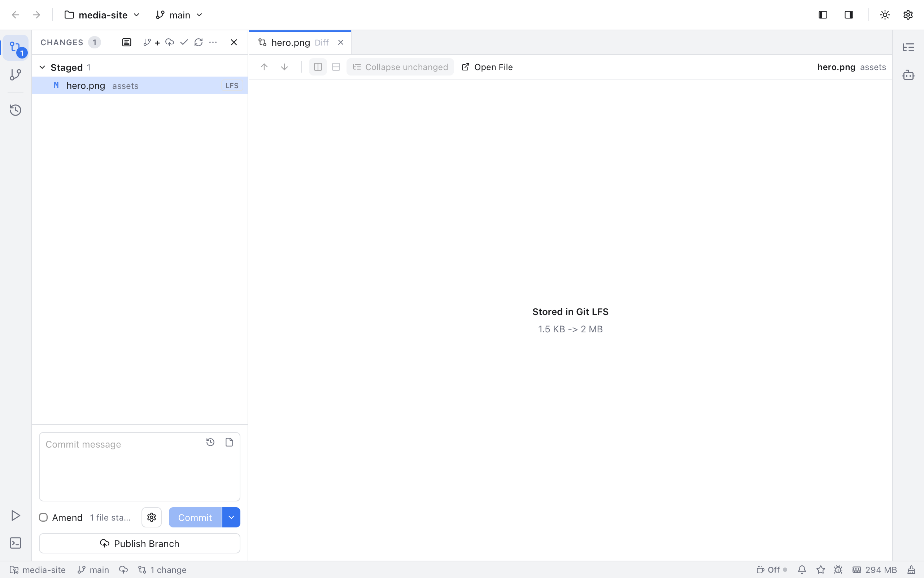The height and width of the screenshot is (578, 924).
Task: Open the history view in left sidebar
Action: point(16,110)
